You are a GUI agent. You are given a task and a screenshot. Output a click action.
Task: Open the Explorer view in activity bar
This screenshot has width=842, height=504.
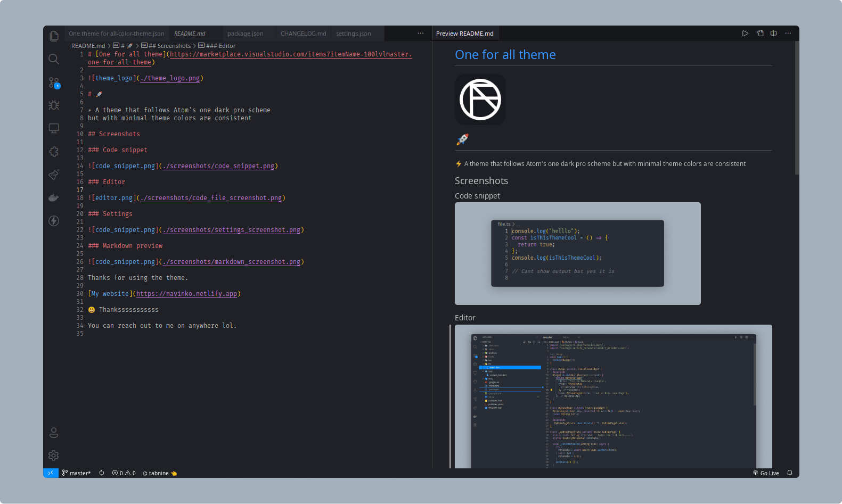(x=54, y=36)
